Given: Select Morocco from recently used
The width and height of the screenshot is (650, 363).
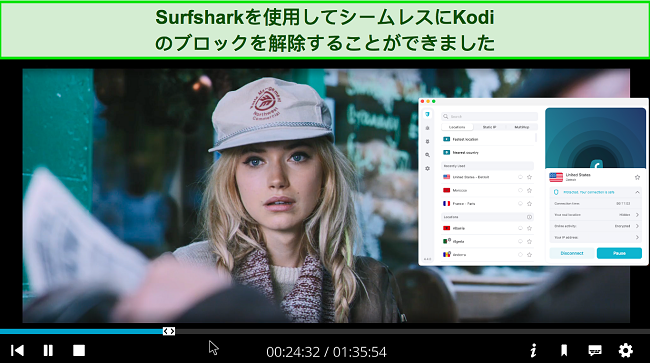Looking at the screenshot, I should pyautogui.click(x=488, y=190).
